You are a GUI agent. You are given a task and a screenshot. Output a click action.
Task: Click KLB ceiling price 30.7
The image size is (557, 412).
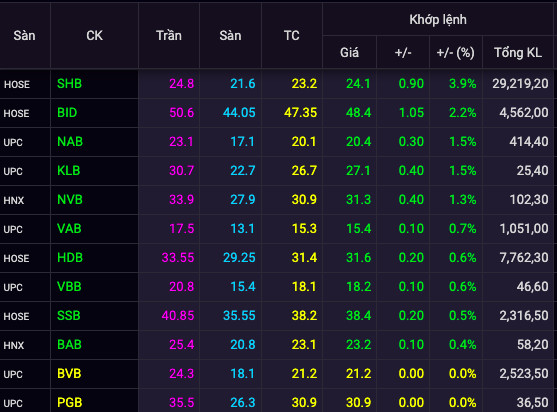click(x=182, y=171)
